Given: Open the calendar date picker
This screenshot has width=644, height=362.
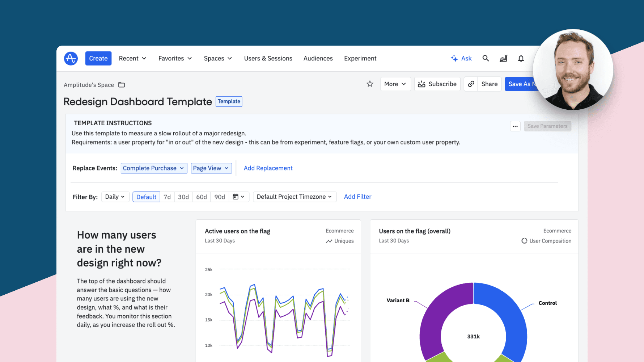Looking at the screenshot, I should point(239,197).
